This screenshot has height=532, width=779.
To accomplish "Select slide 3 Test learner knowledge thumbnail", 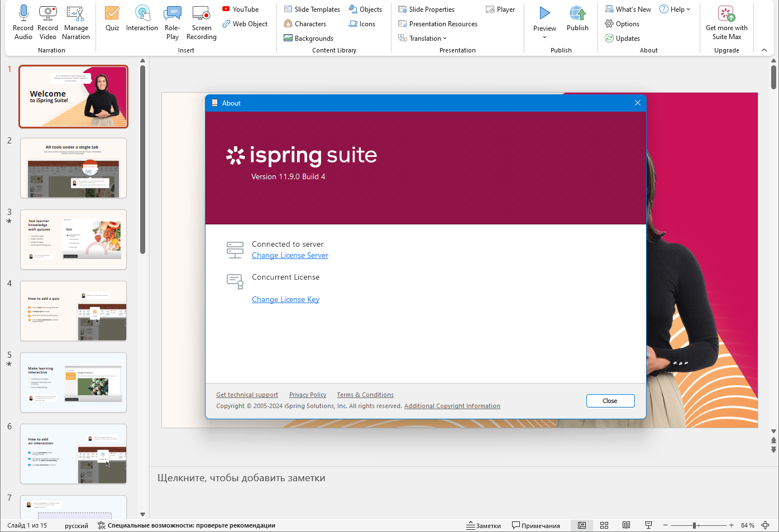I will point(74,239).
